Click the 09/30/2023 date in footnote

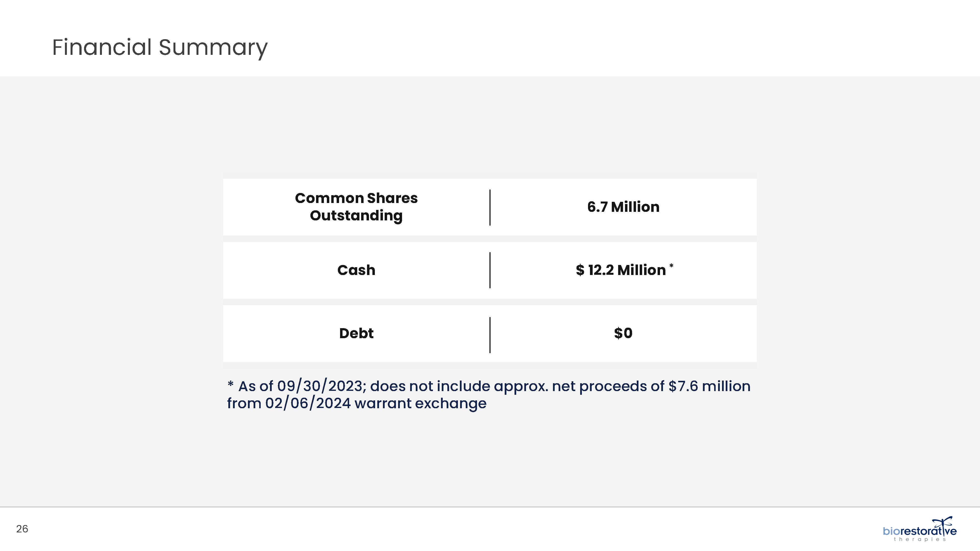click(321, 386)
